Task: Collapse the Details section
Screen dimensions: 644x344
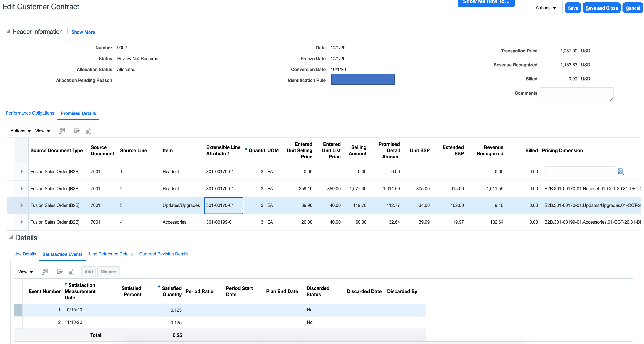Action: click(x=11, y=238)
